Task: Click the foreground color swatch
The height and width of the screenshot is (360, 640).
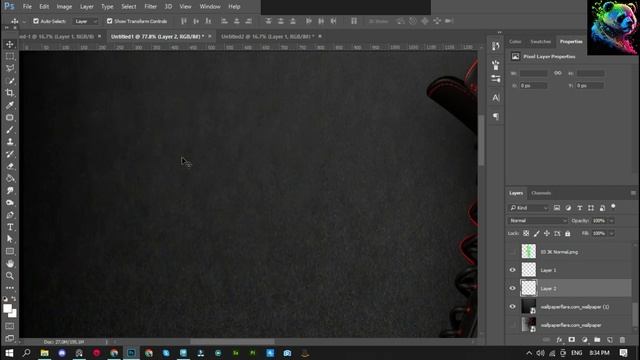Action: (7, 308)
